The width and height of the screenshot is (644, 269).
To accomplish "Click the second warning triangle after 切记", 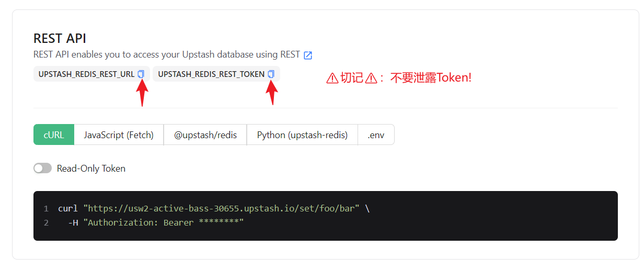I will click(371, 79).
